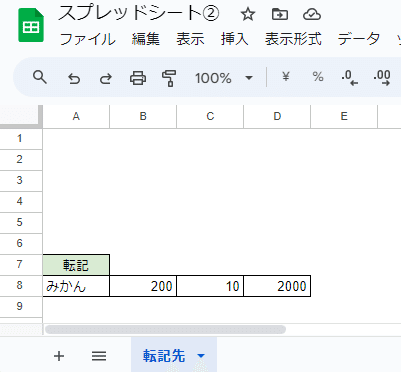Decrease decimal places
401x372 pixels.
pos(349,78)
